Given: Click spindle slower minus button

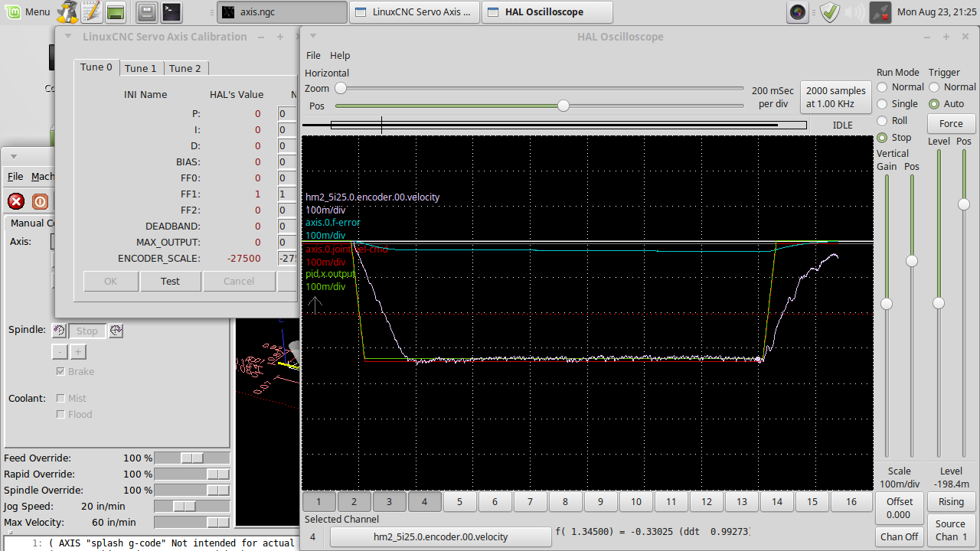Looking at the screenshot, I should coord(59,352).
